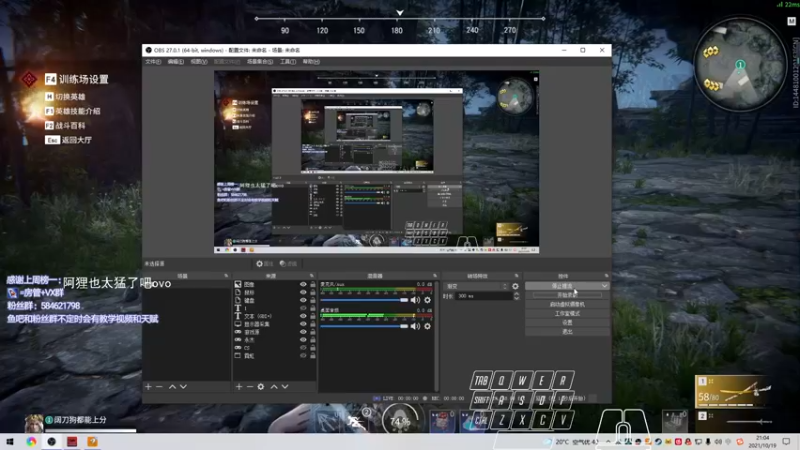Open the 桌面音频 audio gear settings
Viewport: 800px width, 450px height.
click(428, 326)
